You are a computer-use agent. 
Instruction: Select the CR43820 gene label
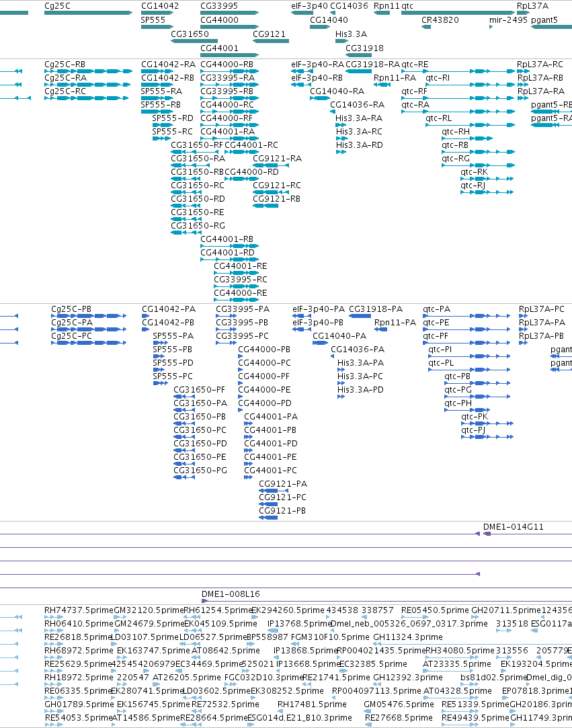click(440, 20)
